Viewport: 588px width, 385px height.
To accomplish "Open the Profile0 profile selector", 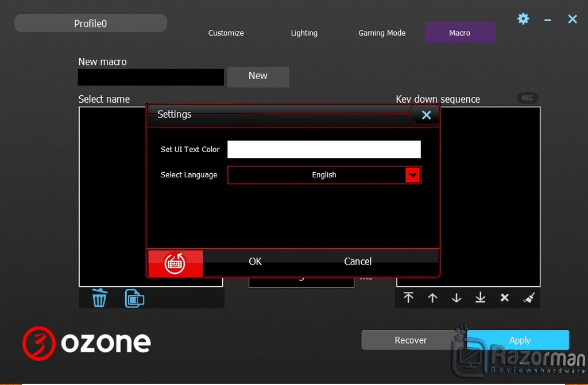I will tap(90, 24).
